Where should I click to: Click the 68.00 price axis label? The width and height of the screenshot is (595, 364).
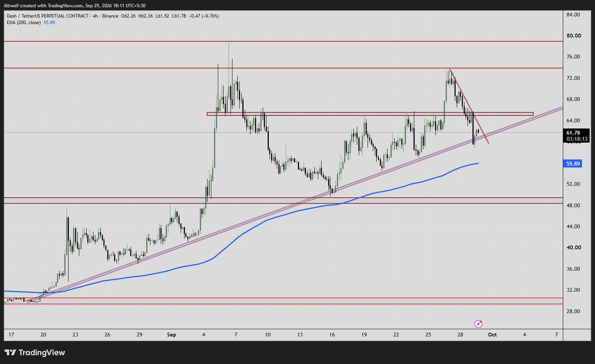574,99
